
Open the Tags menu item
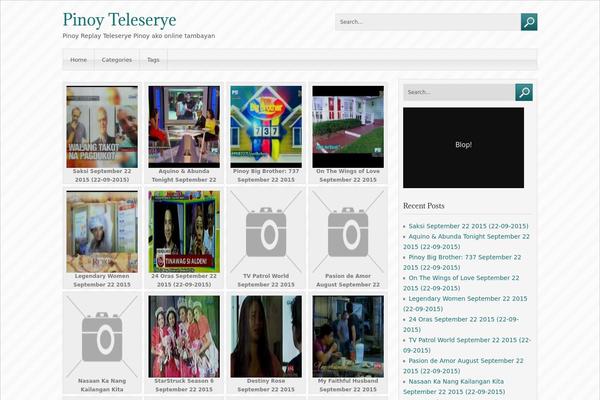tap(153, 60)
